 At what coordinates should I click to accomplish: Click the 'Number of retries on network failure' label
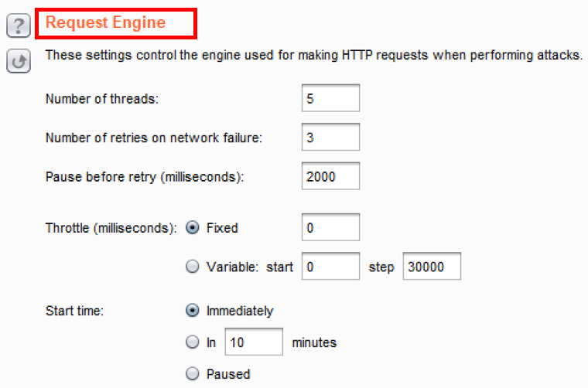154,138
